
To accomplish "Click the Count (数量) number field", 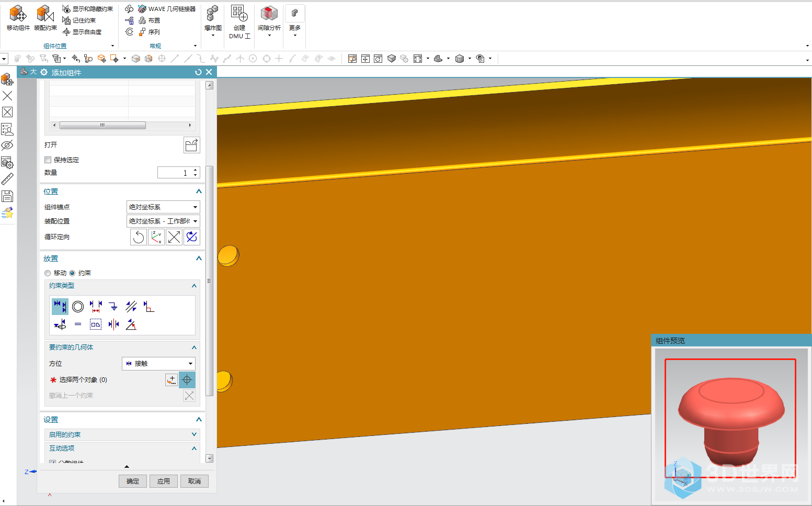I will (x=175, y=173).
